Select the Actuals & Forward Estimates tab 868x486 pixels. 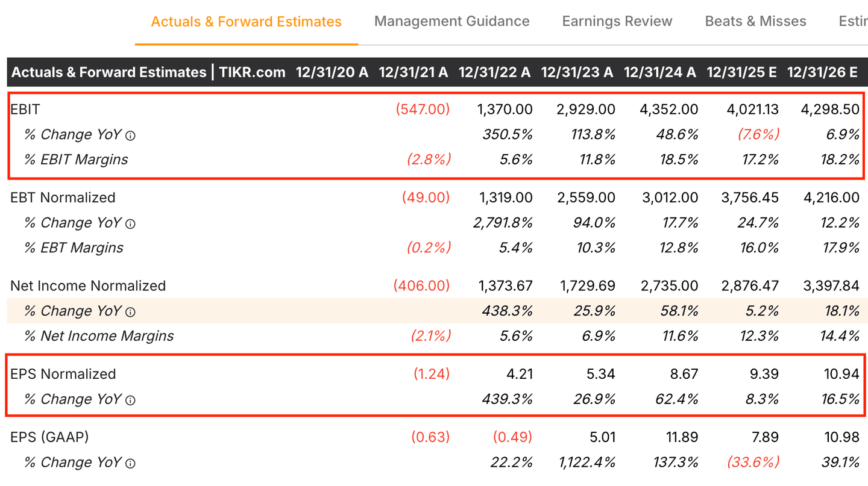click(246, 22)
